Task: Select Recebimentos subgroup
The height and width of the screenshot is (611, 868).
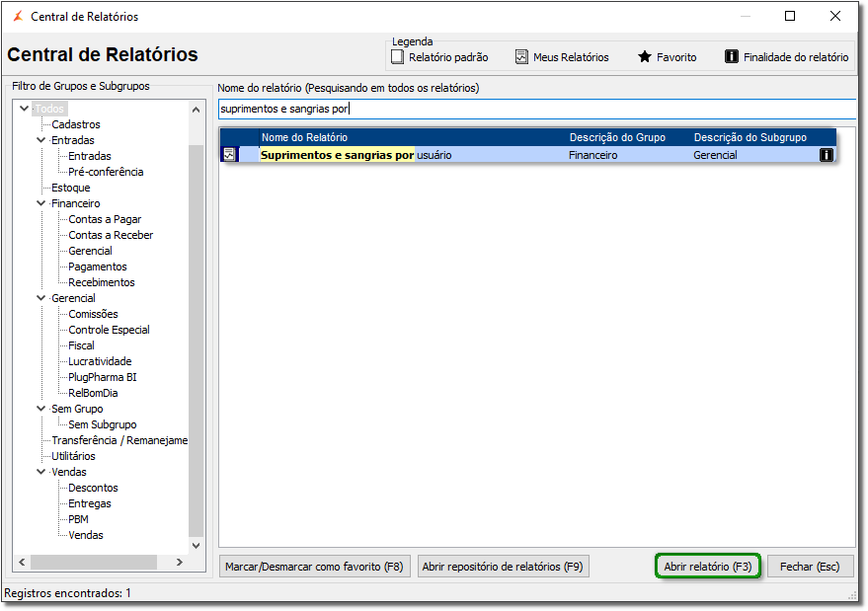Action: coord(102,282)
